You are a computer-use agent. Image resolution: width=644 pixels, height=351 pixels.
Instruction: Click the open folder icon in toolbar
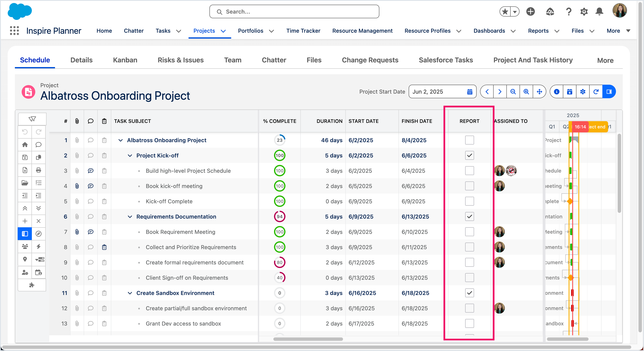tap(25, 183)
